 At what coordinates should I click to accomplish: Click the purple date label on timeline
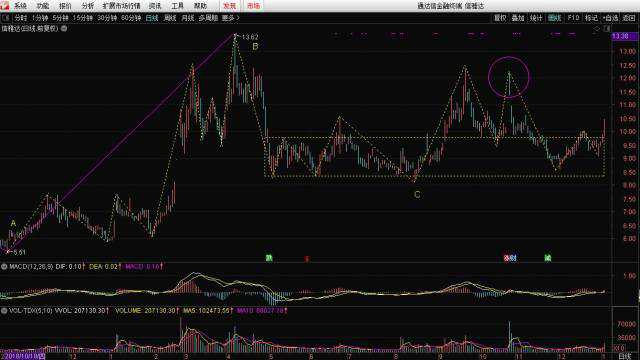(x=23, y=356)
